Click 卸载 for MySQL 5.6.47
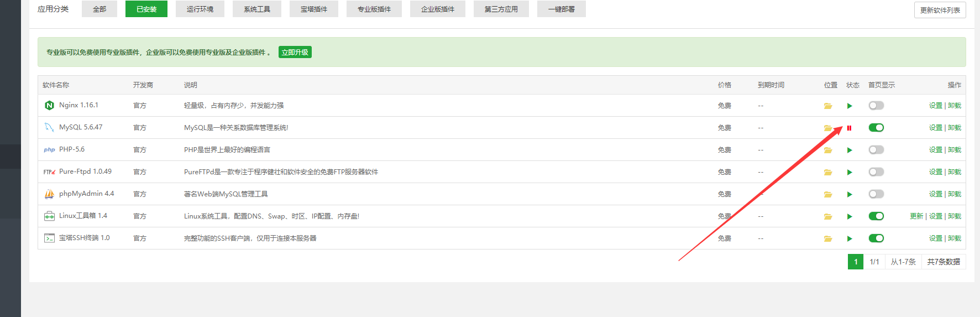 955,128
